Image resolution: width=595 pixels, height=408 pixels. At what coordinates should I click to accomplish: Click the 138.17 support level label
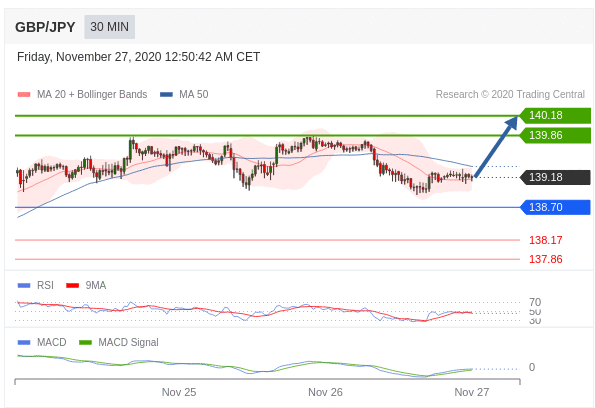point(546,240)
